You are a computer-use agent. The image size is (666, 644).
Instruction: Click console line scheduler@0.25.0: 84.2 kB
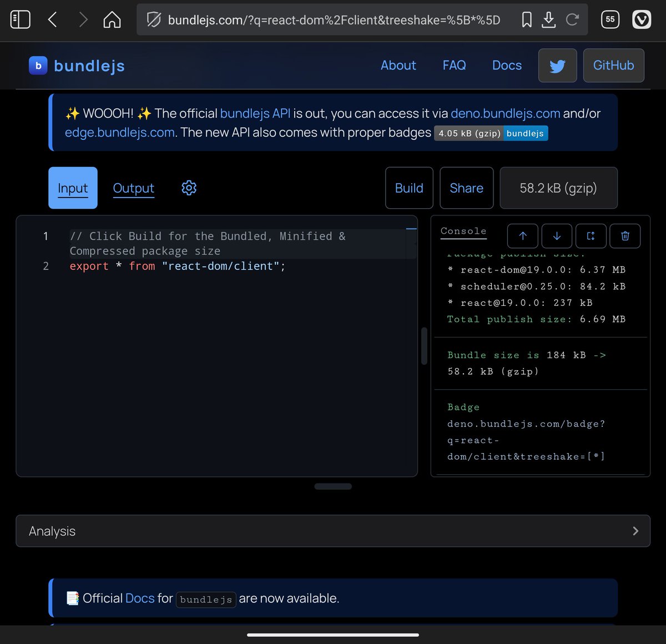(x=537, y=286)
